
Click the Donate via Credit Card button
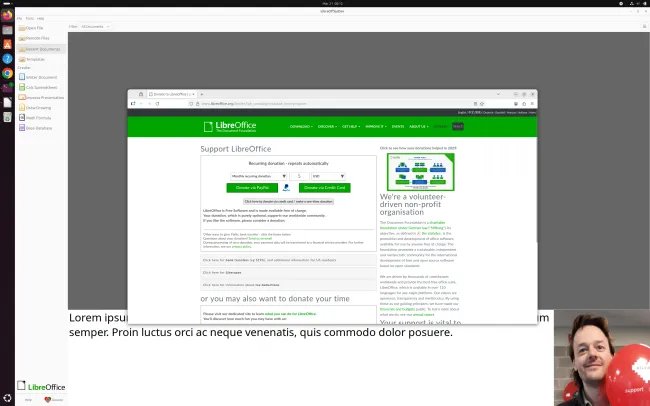[x=325, y=188]
